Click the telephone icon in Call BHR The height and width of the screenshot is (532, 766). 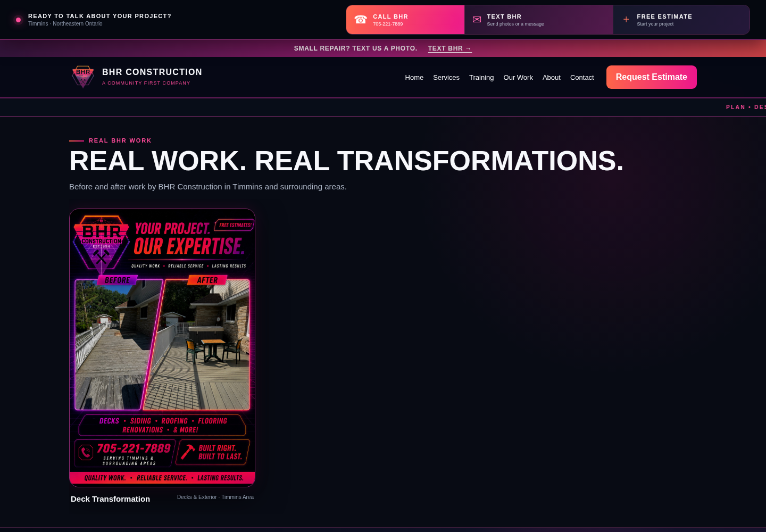361,20
